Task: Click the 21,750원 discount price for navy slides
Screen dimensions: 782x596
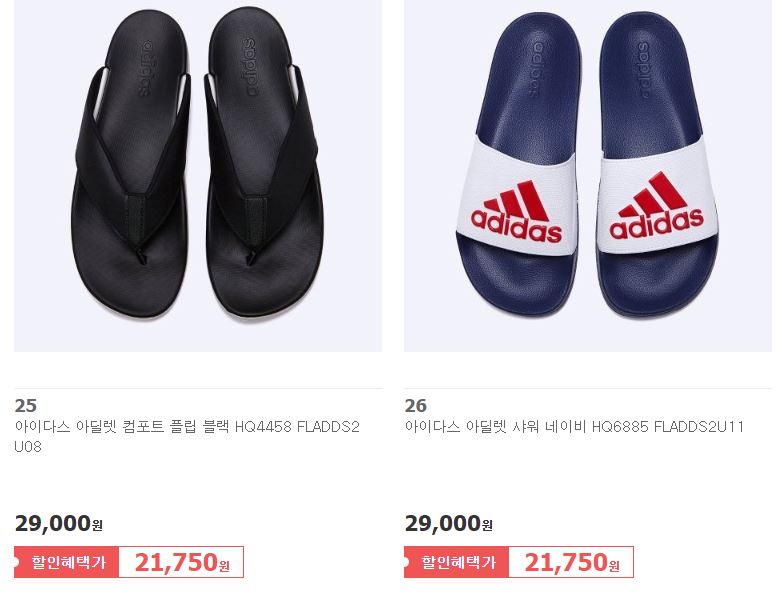Action: tap(572, 562)
